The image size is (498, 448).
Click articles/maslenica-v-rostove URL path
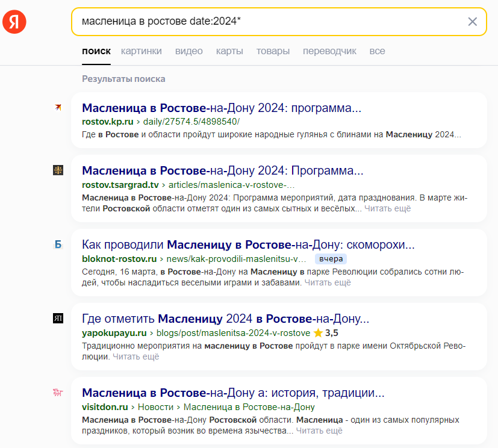(231, 185)
